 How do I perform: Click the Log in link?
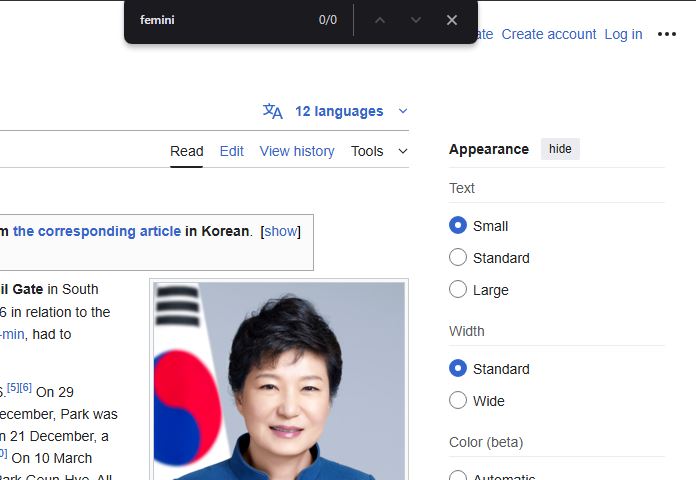pyautogui.click(x=623, y=34)
